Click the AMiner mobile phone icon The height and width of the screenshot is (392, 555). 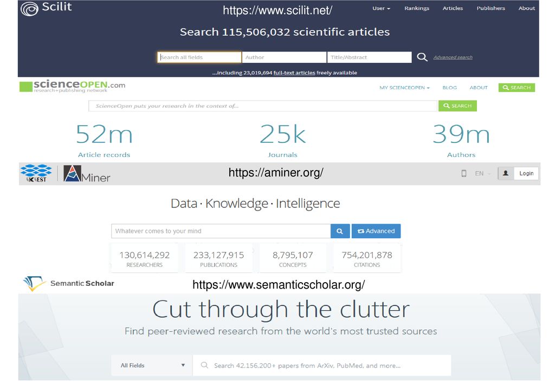point(464,174)
